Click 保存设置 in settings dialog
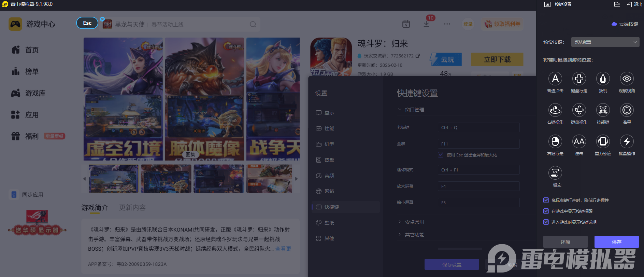 click(x=452, y=264)
